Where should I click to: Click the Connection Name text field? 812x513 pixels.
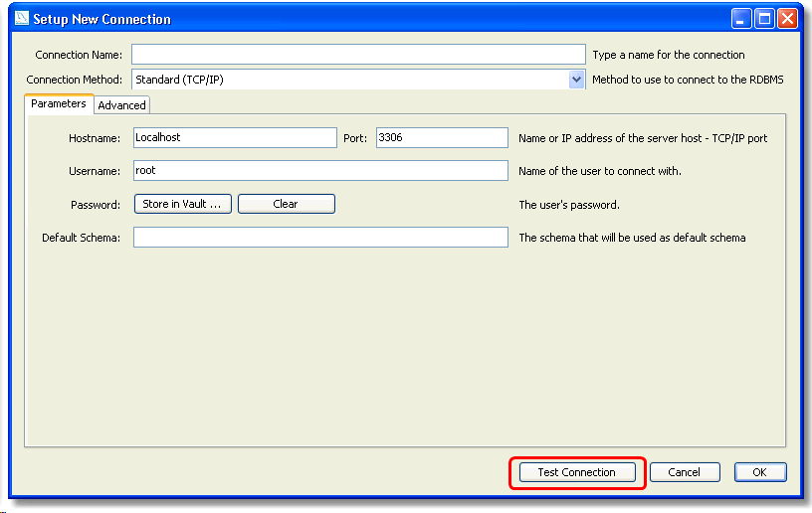[358, 55]
